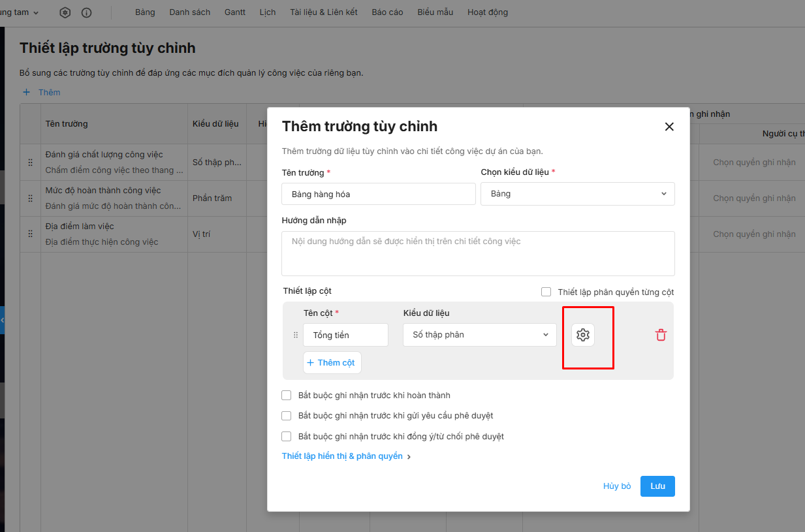Switch to the Gantt tab
Image resolution: width=805 pixels, height=532 pixels.
[x=234, y=12]
